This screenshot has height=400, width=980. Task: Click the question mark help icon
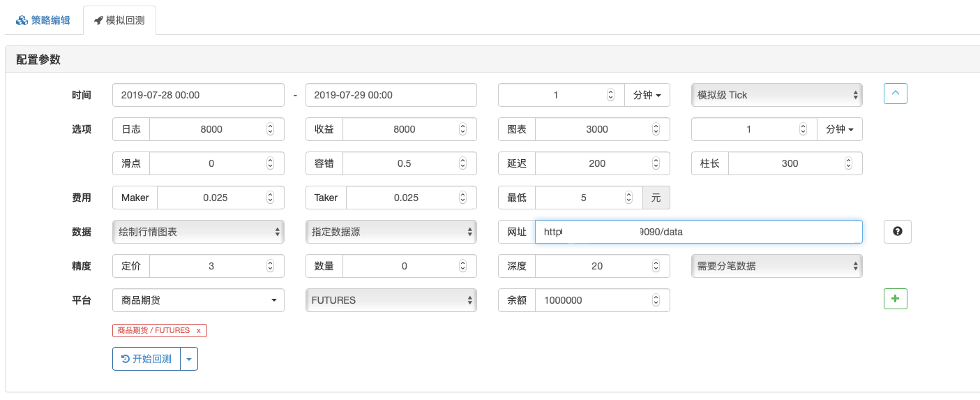pos(897,231)
